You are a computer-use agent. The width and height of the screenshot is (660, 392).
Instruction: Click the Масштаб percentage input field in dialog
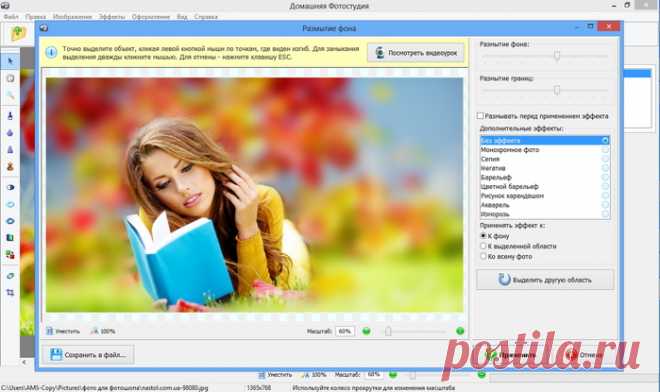345,331
